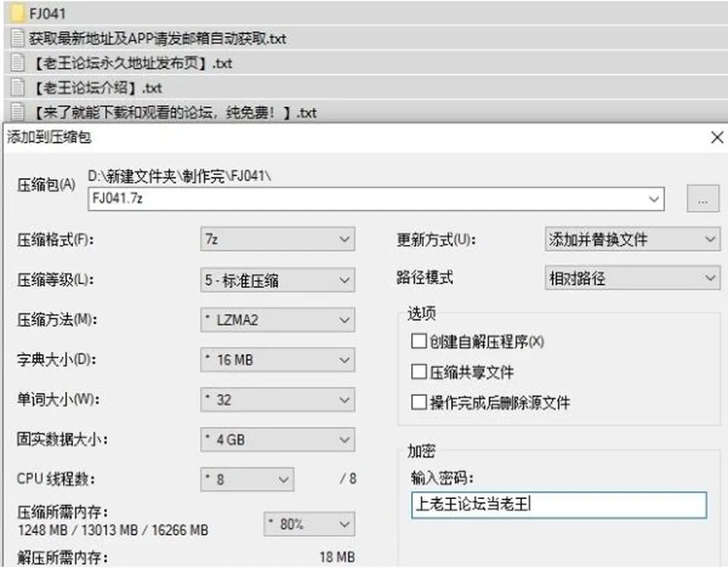Screen dimensions: 728x568
Task: Open the 压缩方法 LZMA2 dropdown
Action: click(278, 319)
